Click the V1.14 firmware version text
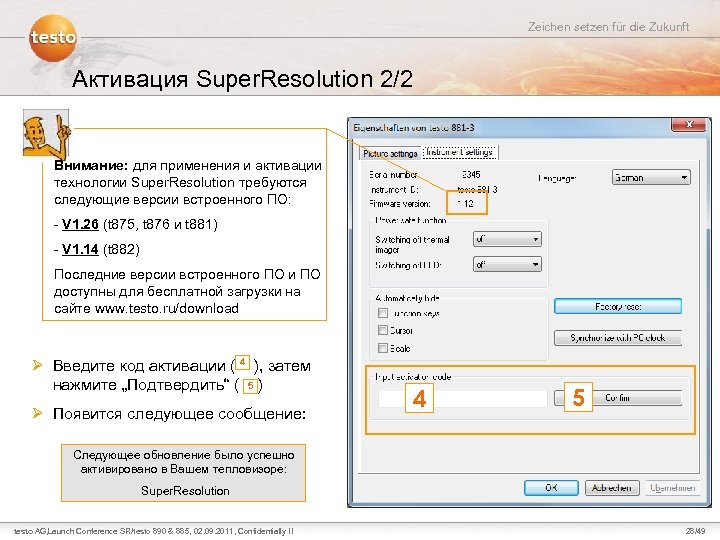This screenshot has width=720, height=540. (x=80, y=249)
